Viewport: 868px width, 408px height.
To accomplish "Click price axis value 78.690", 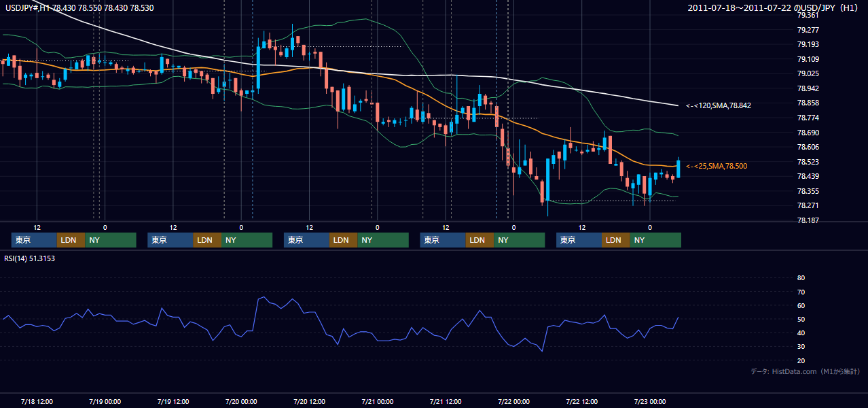I will 808,133.
